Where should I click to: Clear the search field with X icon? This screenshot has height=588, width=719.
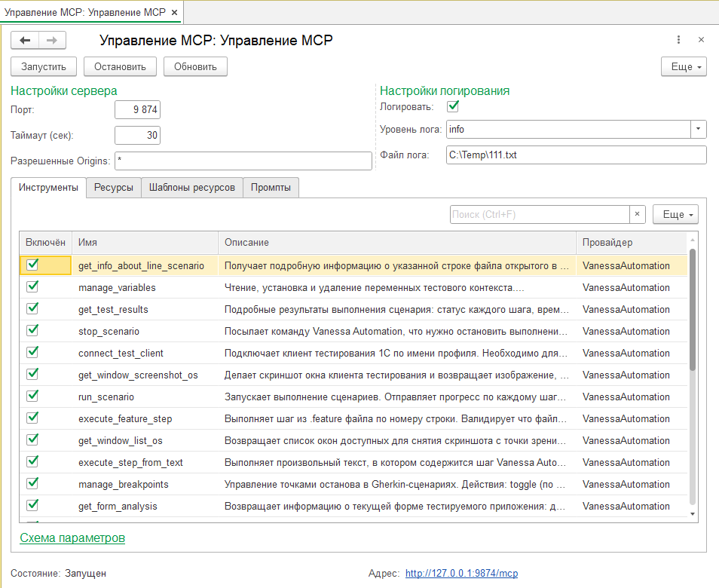coord(638,214)
